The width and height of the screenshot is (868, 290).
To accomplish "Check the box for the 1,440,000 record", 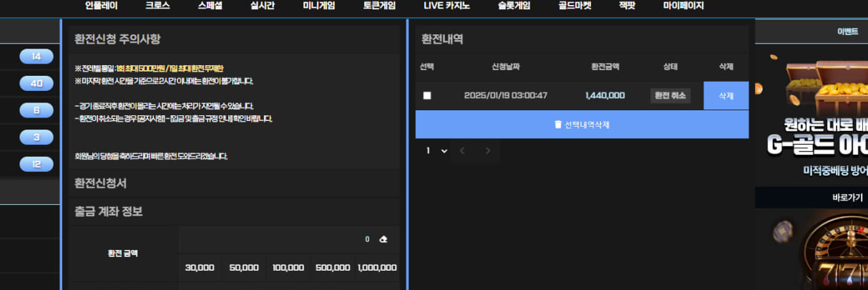I will coord(427,95).
